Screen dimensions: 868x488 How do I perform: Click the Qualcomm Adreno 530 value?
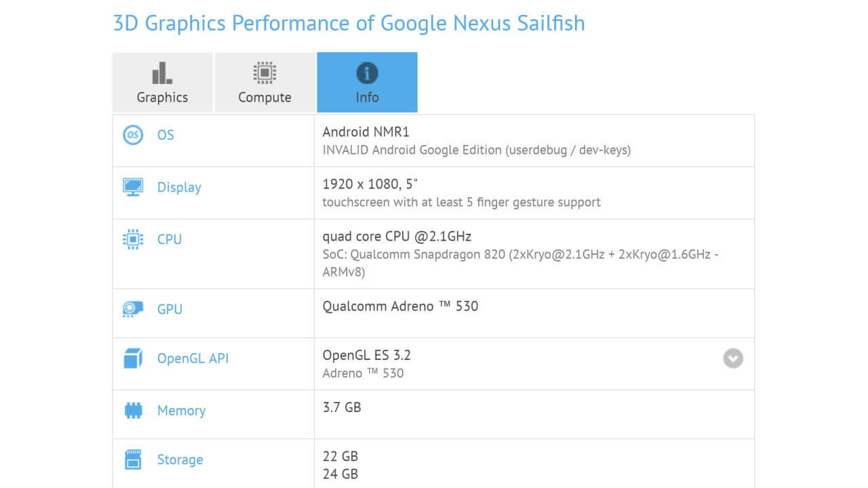click(400, 306)
